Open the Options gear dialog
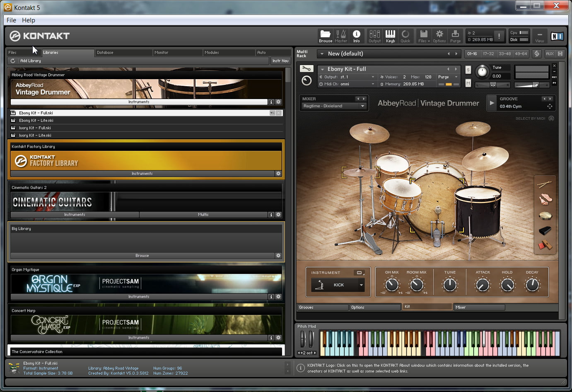This screenshot has width=572, height=392. tap(439, 36)
